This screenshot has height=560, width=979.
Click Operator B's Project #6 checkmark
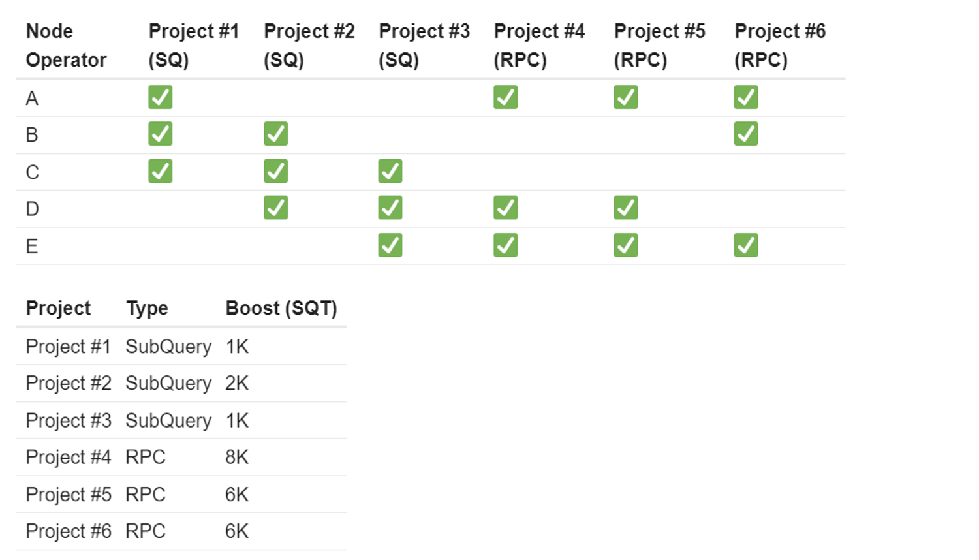[746, 134]
